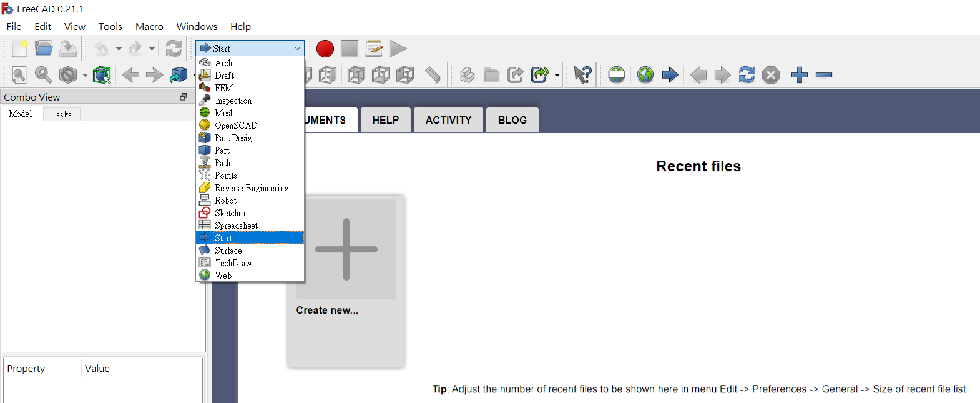
Task: Choose the Web workbench entry
Action: [x=250, y=276]
